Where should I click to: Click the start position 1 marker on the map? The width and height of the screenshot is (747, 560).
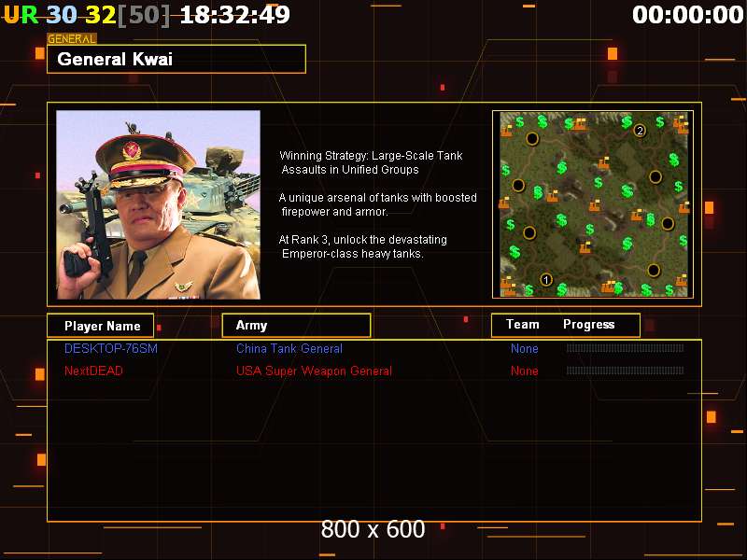[x=546, y=279]
